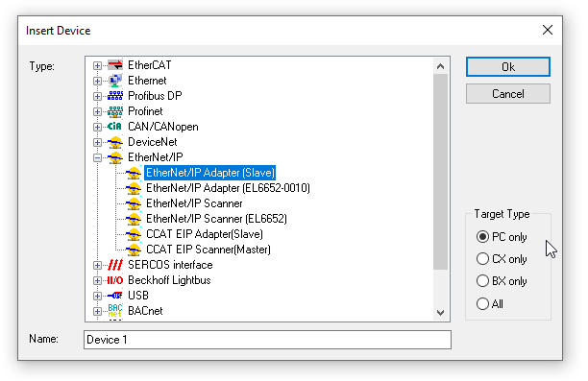Screen dimensions: 588x381
Task: Click the Profibus DP icon
Action: 115,96
